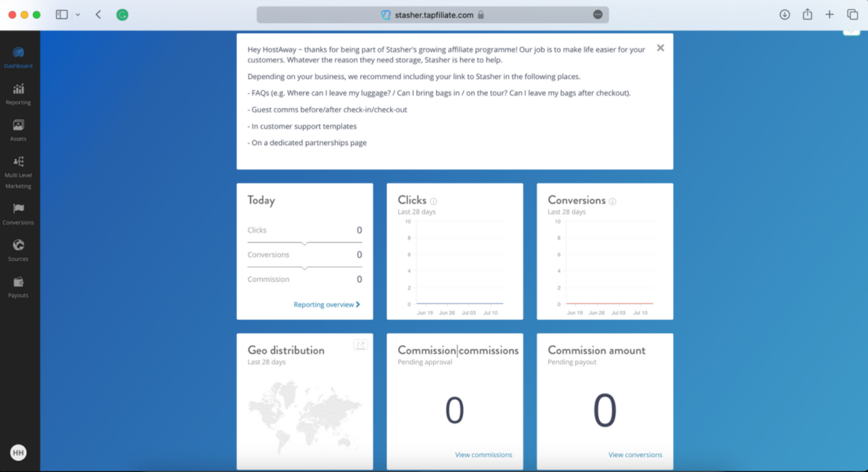This screenshot has height=472, width=868.
Task: Click the "Clicks" row in the Today card
Action: (305, 230)
